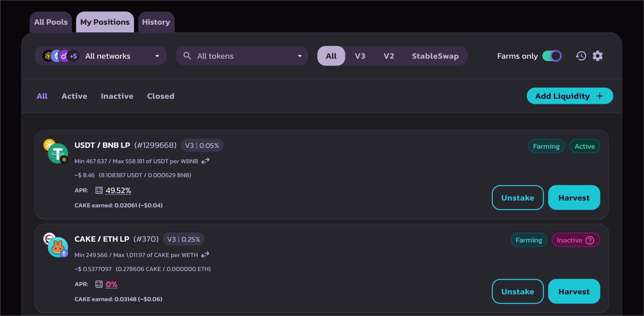
Task: Click the Min 467.637 / Max 558.181 range text
Action: click(136, 161)
